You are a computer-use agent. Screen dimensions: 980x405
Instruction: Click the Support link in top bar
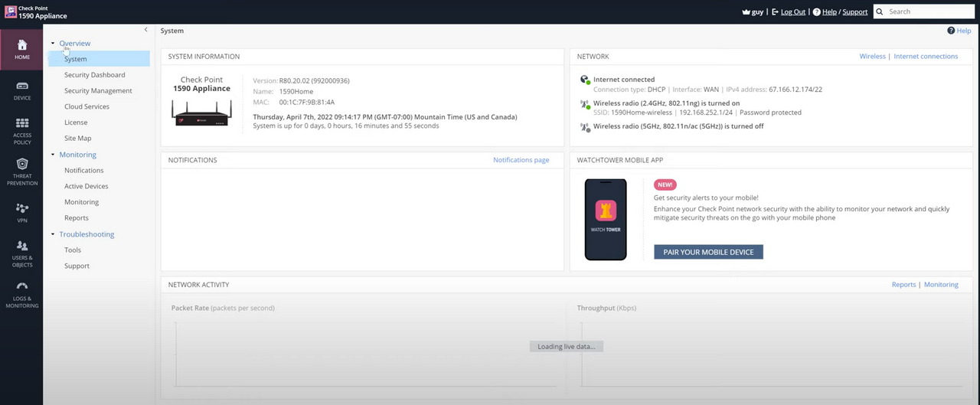click(855, 11)
